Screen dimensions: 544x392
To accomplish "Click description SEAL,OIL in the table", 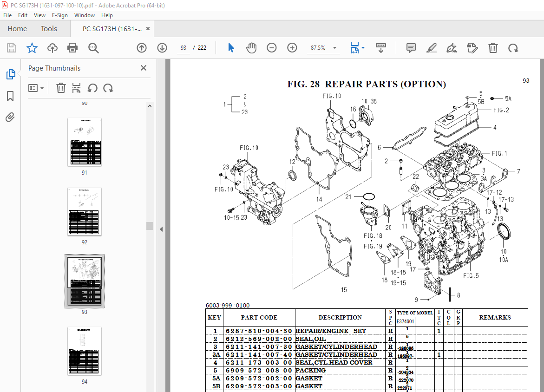I will 310,339.
